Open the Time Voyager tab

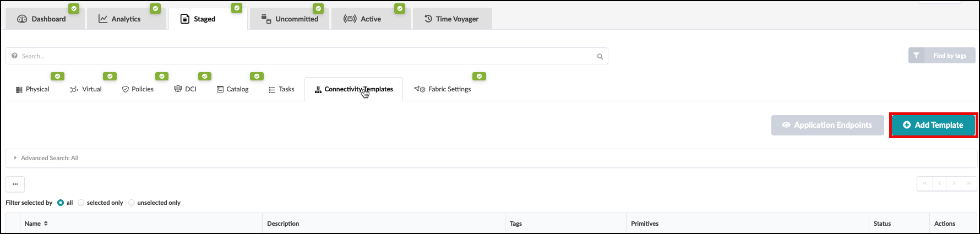(x=451, y=19)
